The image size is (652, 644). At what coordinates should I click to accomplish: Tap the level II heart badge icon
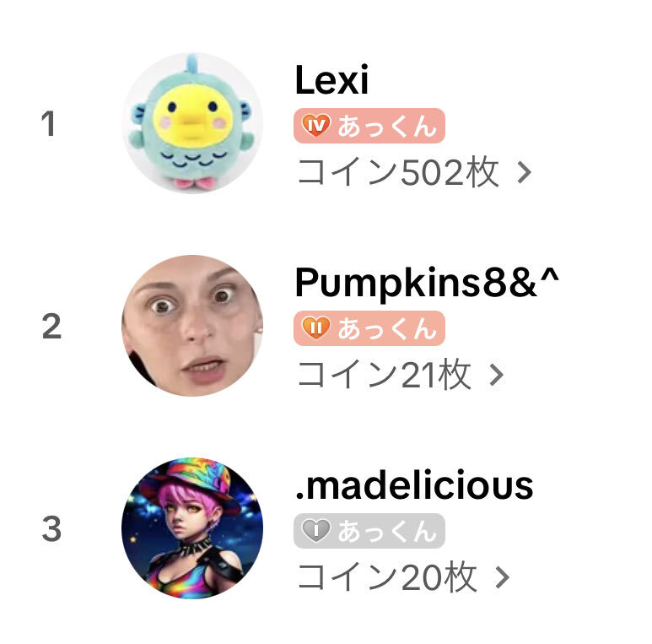click(316, 327)
